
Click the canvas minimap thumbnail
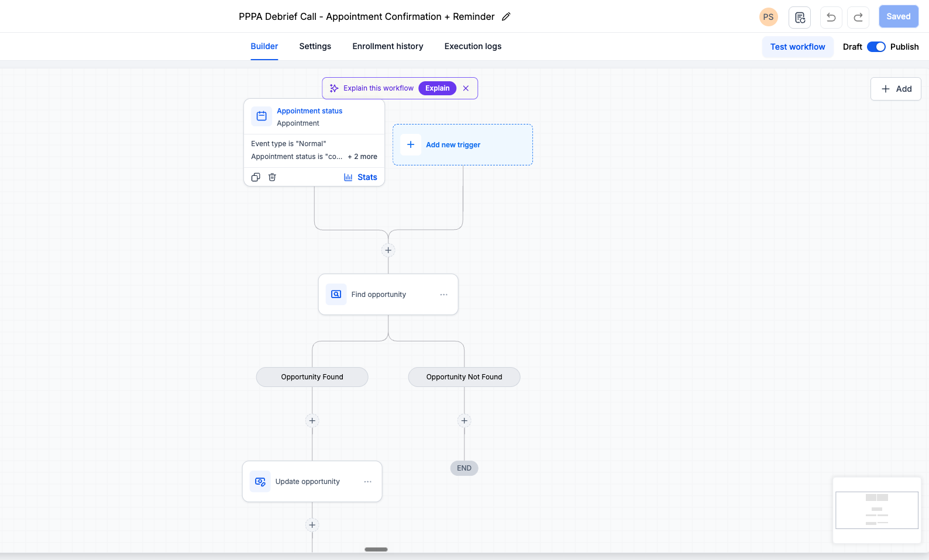pos(877,510)
